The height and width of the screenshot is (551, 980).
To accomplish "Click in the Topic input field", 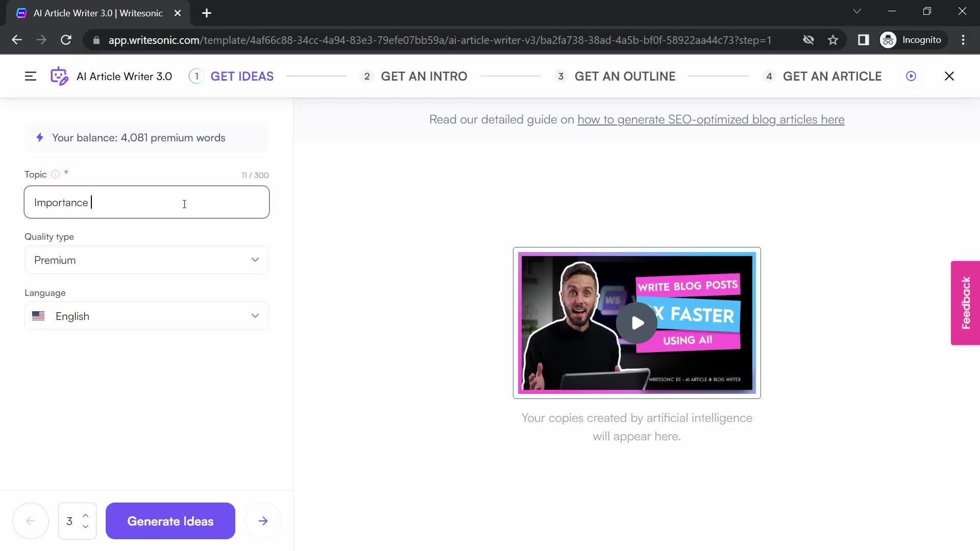I will (x=146, y=202).
